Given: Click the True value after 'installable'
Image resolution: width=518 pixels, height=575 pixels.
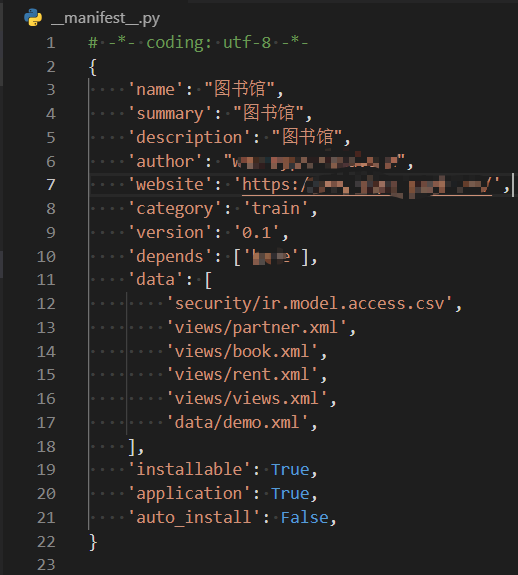Looking at the screenshot, I should pyautogui.click(x=290, y=470).
